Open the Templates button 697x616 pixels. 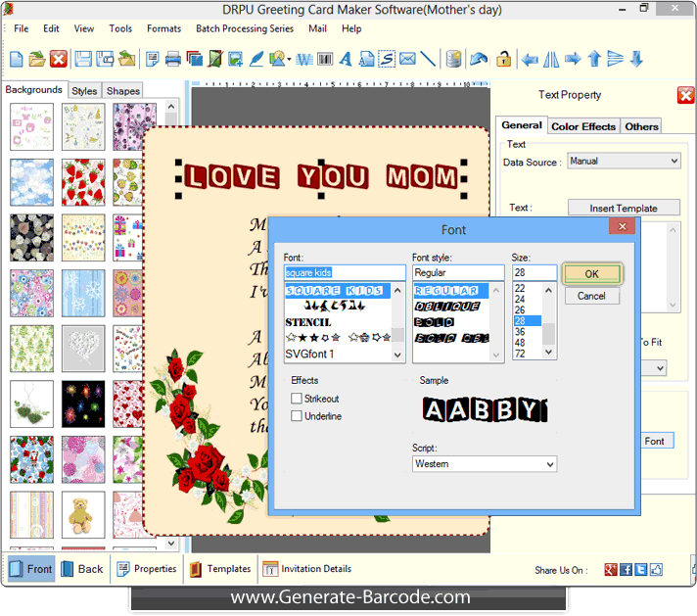[220, 569]
